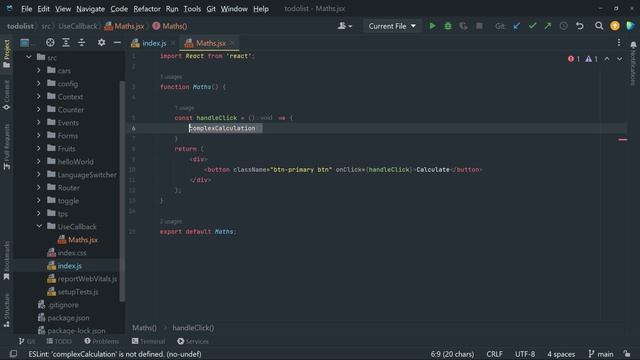The image size is (640, 360).
Task: Hide the Project panel with minus icon
Action: pyautogui.click(x=117, y=42)
